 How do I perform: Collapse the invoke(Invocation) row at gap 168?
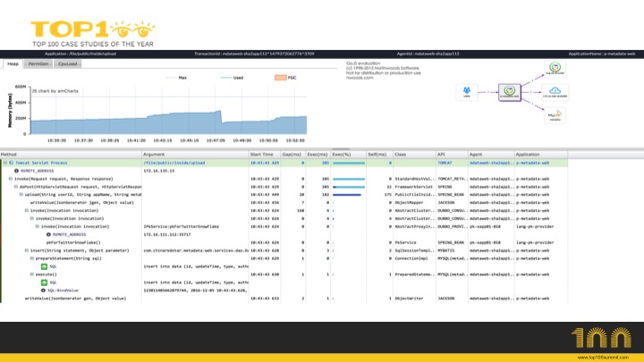pos(27,211)
